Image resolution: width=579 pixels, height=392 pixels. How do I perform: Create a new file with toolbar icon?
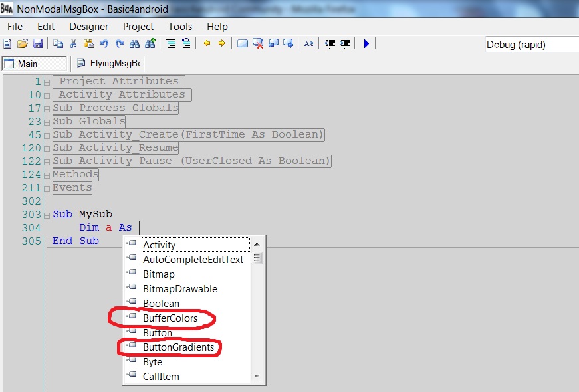[x=7, y=44]
